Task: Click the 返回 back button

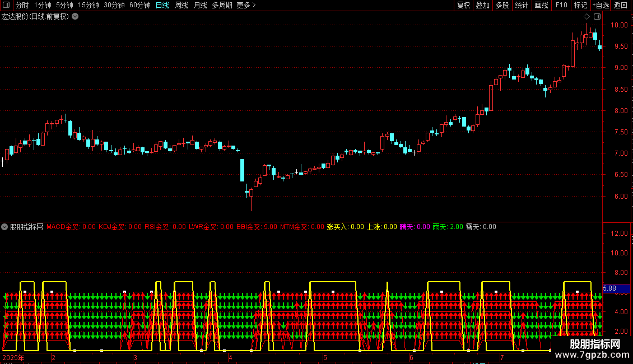Action: pos(621,5)
